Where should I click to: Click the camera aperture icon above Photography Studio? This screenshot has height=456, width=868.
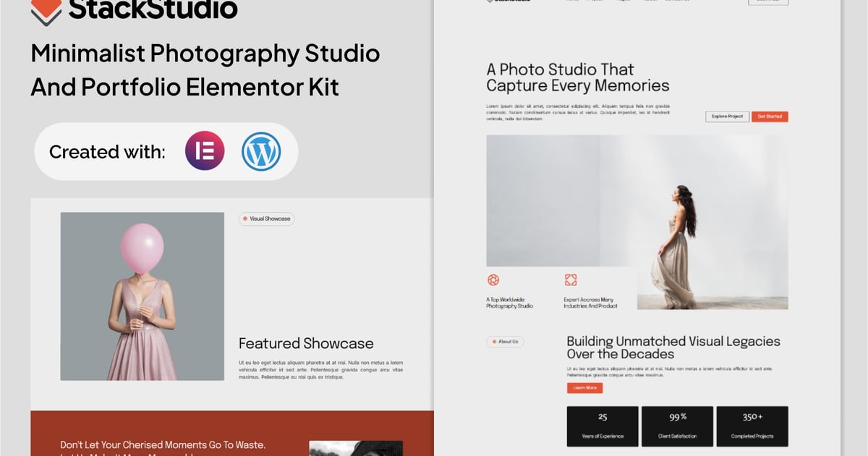[493, 280]
